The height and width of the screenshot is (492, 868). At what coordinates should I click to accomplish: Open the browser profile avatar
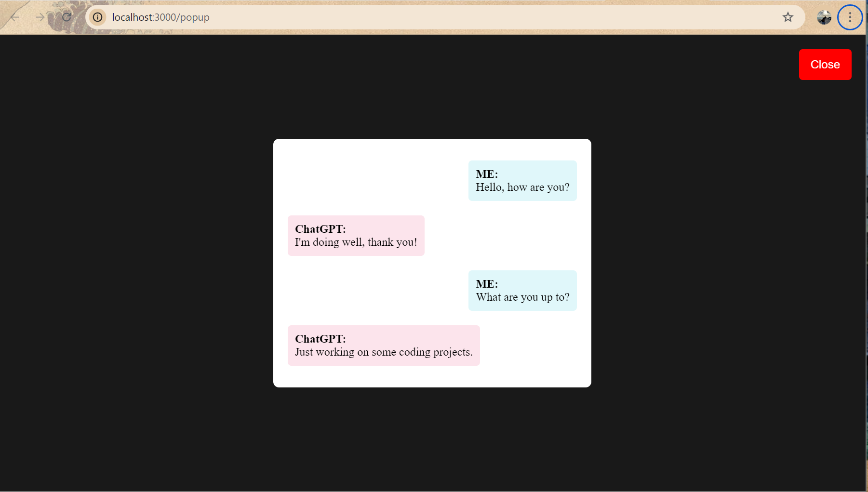tap(824, 17)
